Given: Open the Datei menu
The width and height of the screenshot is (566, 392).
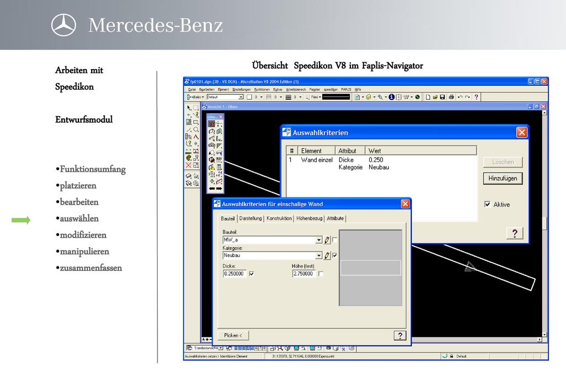Looking at the screenshot, I should coord(192,89).
